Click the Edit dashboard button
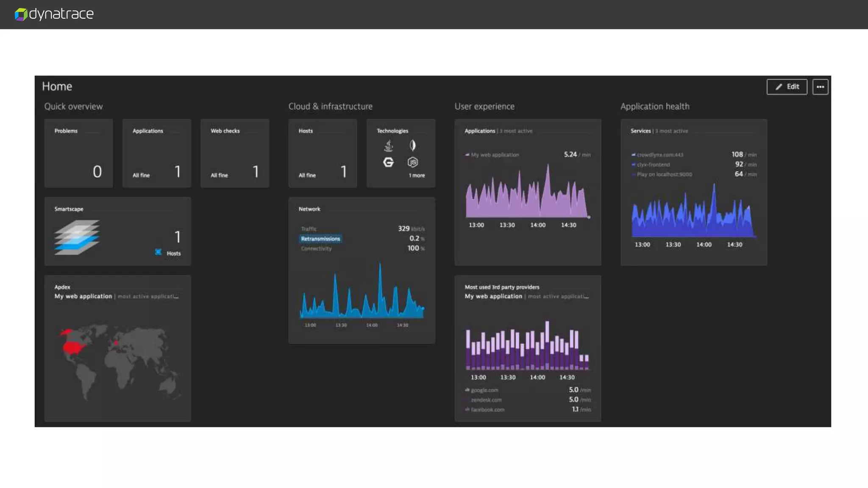Screen dimensions: 868x488 pyautogui.click(x=787, y=87)
